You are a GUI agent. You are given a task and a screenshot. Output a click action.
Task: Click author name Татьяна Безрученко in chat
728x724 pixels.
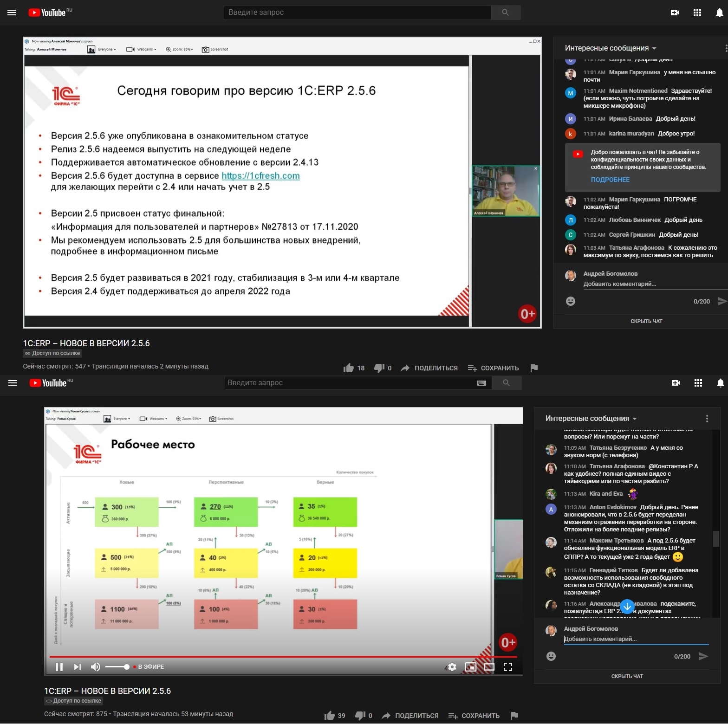(x=618, y=448)
